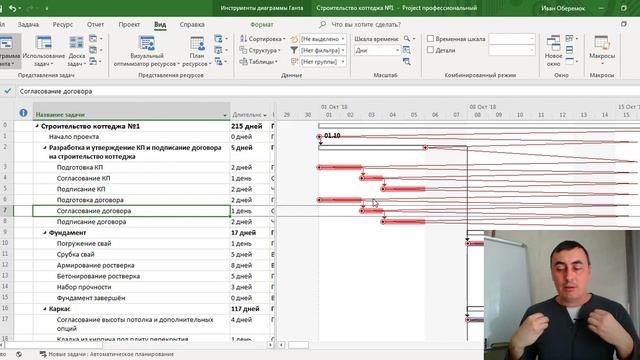
Task: Open the Ресурс ribbon tab
Action: coord(62,24)
